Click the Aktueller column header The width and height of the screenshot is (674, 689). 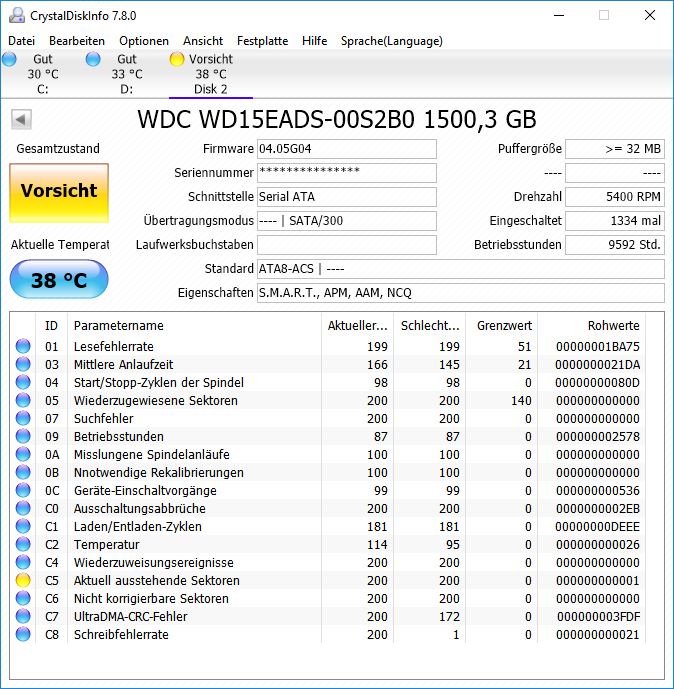(x=358, y=326)
